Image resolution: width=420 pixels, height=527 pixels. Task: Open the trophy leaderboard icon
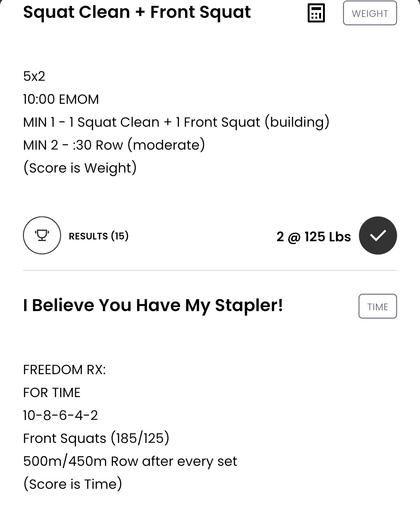pos(42,235)
